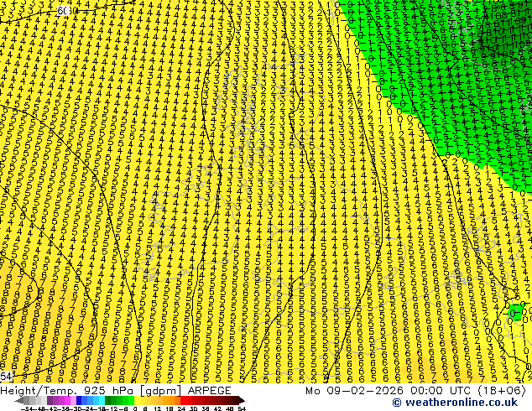Click the left gray arrow end of legend

tap(18, 400)
